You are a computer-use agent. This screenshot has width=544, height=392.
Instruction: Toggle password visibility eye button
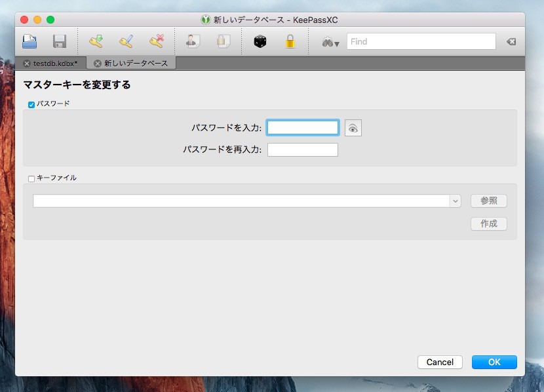coord(353,128)
